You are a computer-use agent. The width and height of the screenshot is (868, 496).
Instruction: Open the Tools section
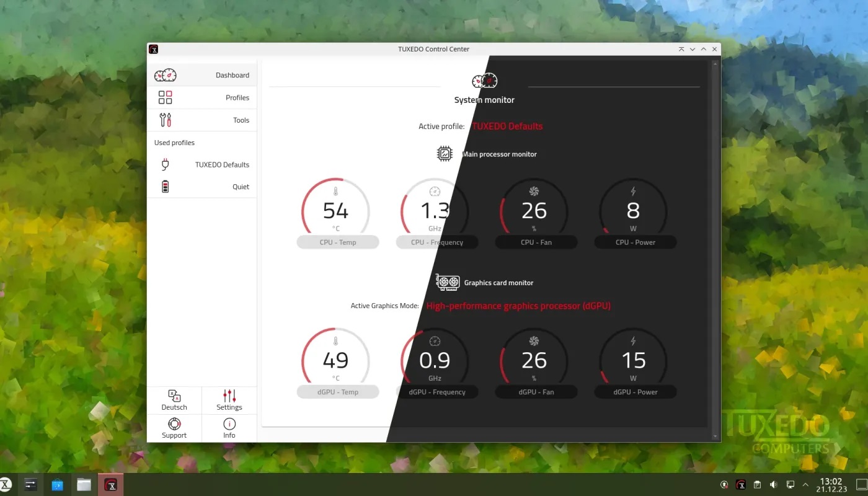201,120
